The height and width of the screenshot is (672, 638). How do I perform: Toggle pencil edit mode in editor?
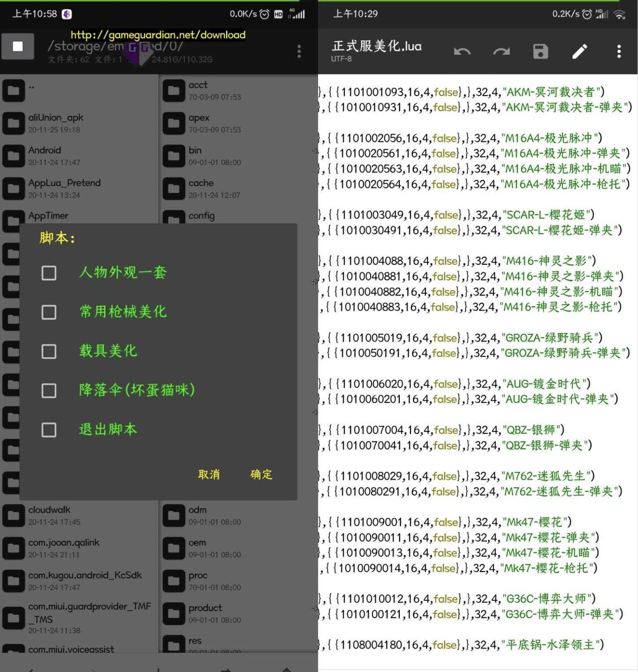pos(580,52)
